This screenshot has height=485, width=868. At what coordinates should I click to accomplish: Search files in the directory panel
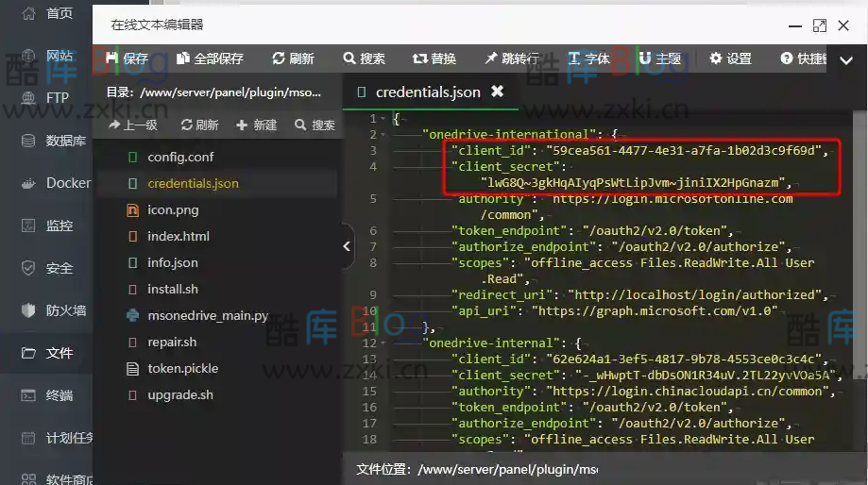click(x=315, y=125)
